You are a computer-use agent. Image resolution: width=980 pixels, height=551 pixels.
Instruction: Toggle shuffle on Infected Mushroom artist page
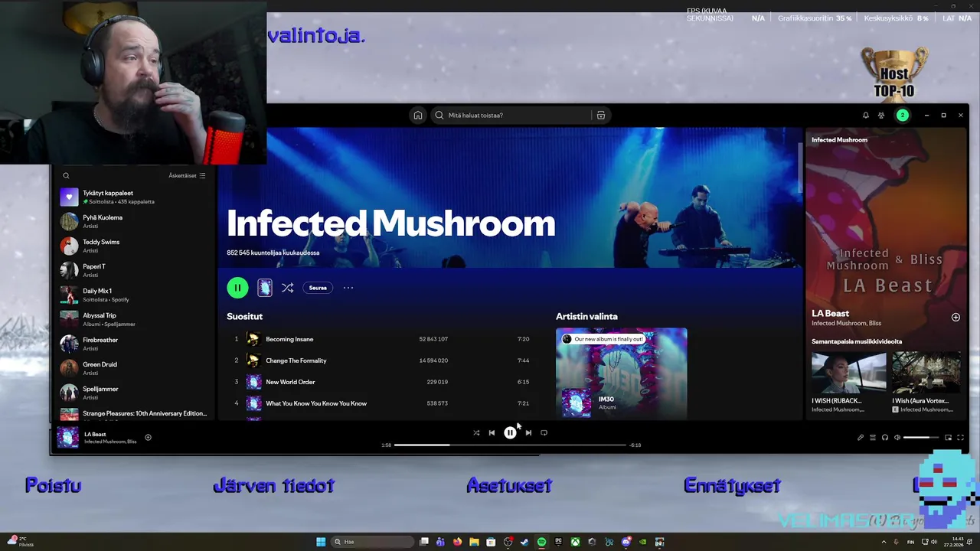pyautogui.click(x=287, y=288)
